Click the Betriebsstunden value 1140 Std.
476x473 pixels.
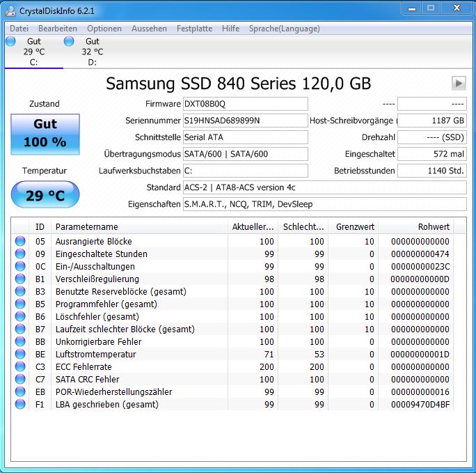(432, 171)
